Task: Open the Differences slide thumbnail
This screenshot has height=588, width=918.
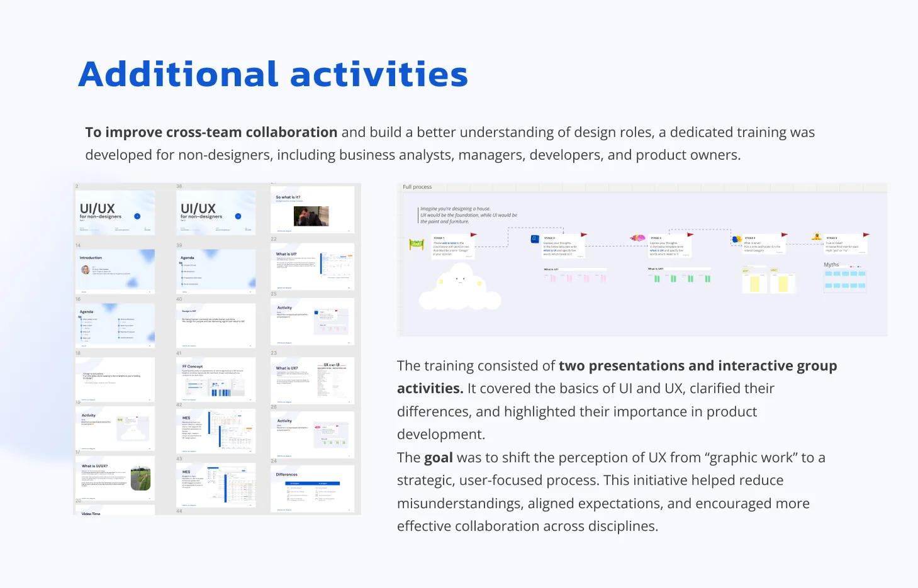Action: click(x=313, y=489)
